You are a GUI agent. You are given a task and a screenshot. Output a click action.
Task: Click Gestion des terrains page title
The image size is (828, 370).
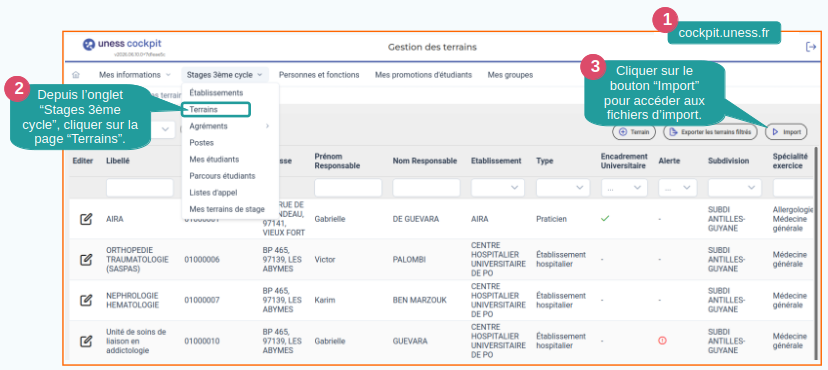point(432,47)
